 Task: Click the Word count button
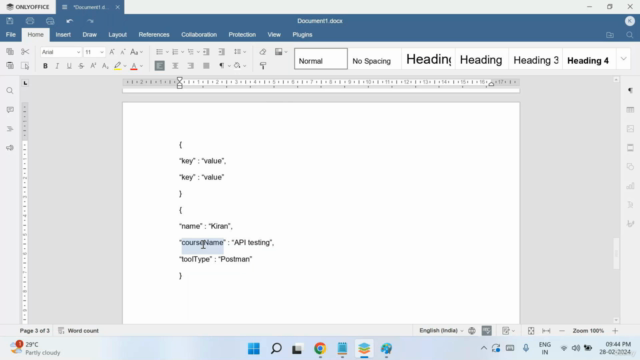pyautogui.click(x=78, y=331)
